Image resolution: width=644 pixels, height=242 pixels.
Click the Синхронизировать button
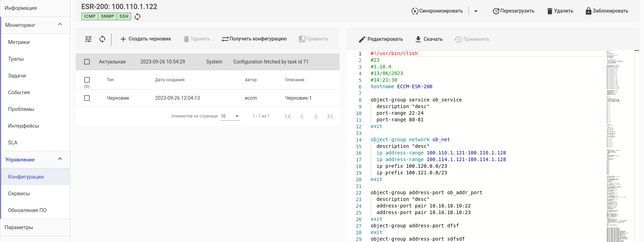(437, 11)
